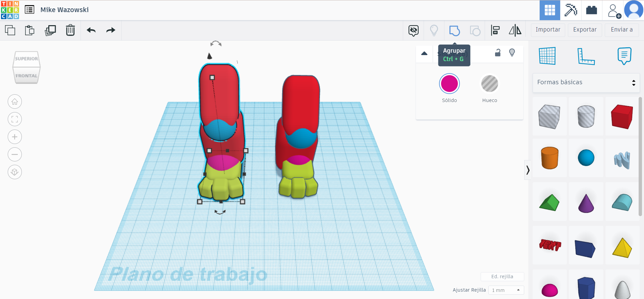Toggle show all hidden objects

coord(414,31)
